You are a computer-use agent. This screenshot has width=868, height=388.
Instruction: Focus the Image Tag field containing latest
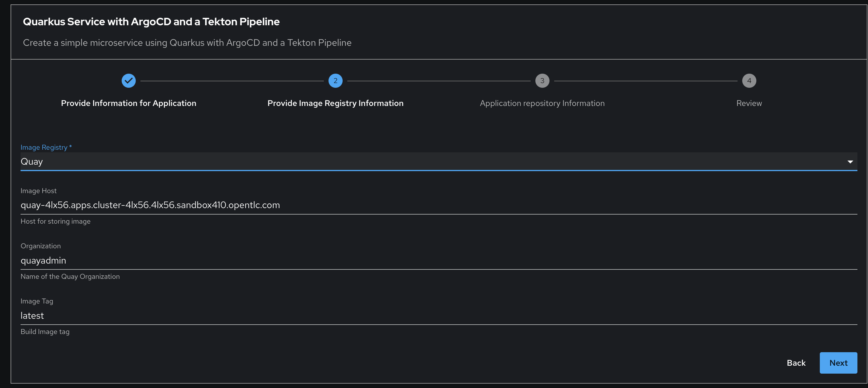click(439, 316)
